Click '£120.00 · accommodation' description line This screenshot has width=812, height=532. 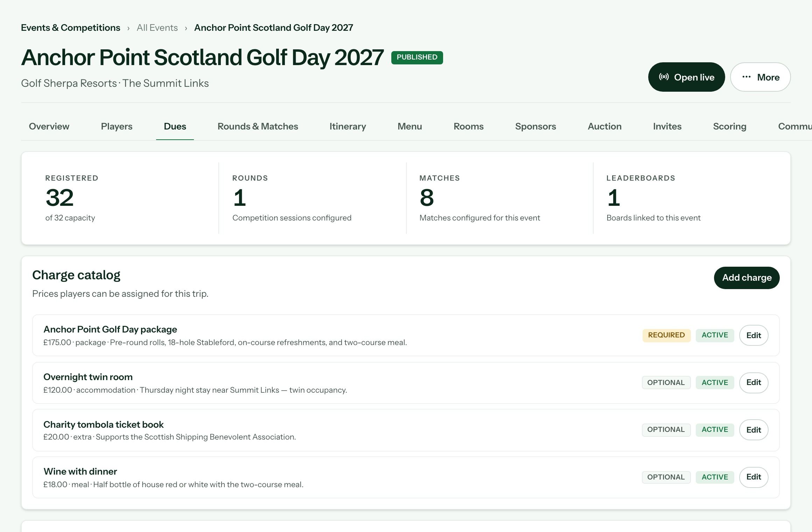click(195, 390)
